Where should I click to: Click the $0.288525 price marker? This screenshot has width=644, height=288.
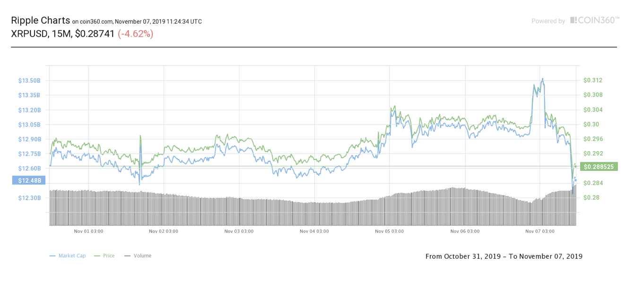[x=598, y=167]
